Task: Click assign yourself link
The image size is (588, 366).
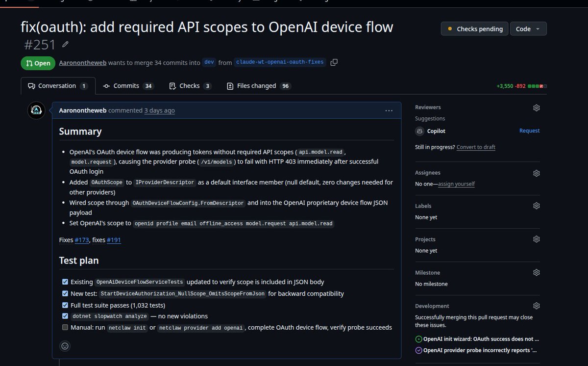Action: pos(456,184)
